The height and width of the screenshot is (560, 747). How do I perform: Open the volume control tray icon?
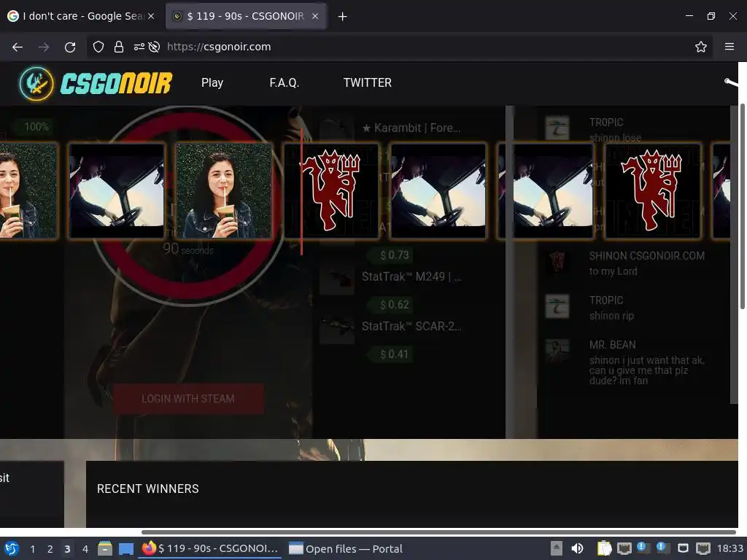[x=577, y=548]
